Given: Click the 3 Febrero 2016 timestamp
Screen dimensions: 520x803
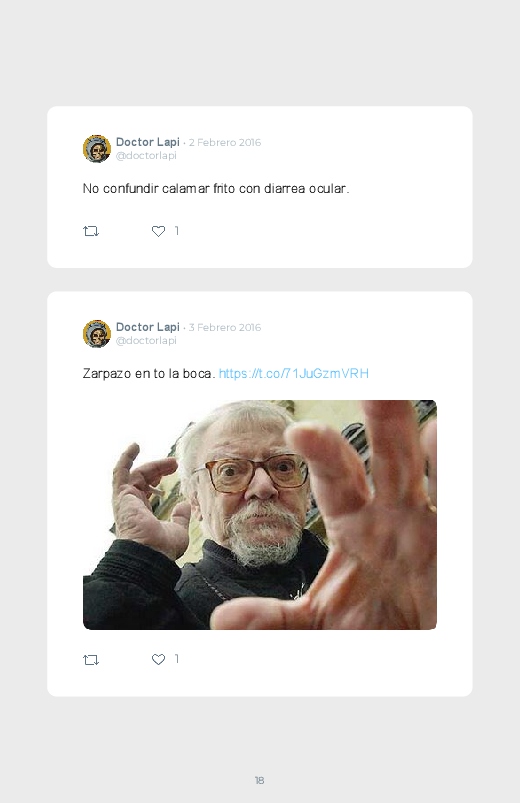Looking at the screenshot, I should coord(225,327).
